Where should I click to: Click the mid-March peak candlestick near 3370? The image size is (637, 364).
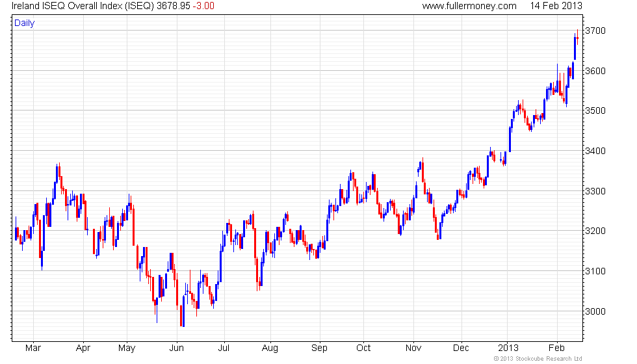(59, 172)
